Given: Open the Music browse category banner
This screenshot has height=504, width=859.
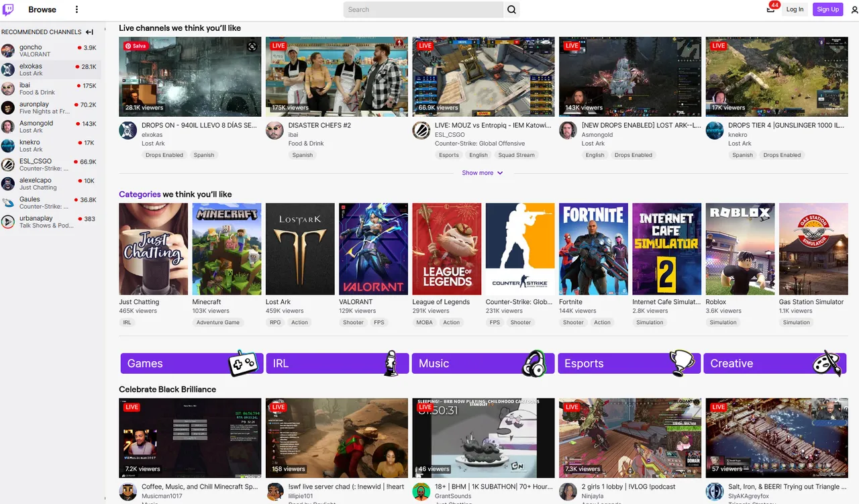Looking at the screenshot, I should point(483,363).
